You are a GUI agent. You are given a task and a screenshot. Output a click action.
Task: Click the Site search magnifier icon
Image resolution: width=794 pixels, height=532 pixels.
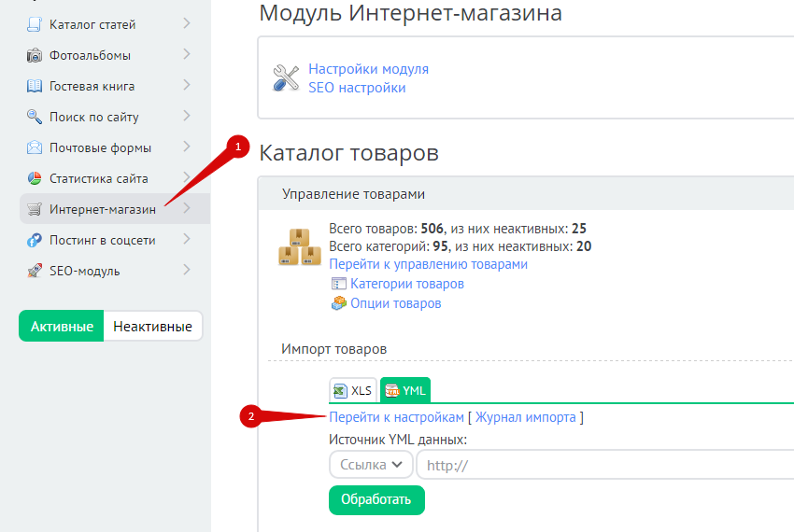point(35,117)
